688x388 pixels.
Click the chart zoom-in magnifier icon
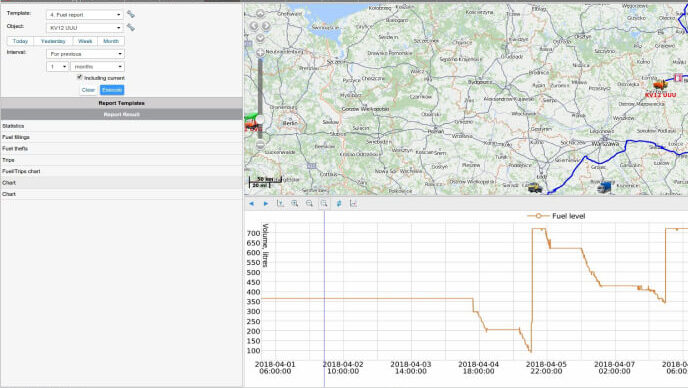(x=295, y=203)
